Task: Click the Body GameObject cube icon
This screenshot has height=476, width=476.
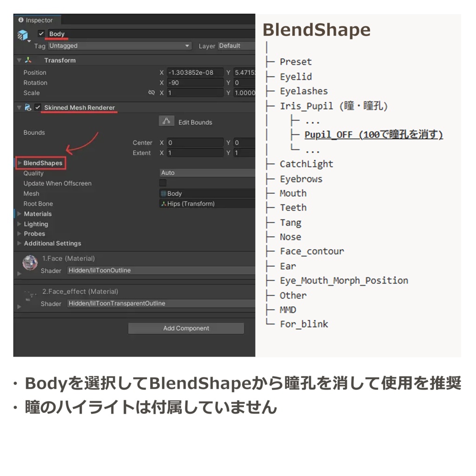Action: point(23,35)
